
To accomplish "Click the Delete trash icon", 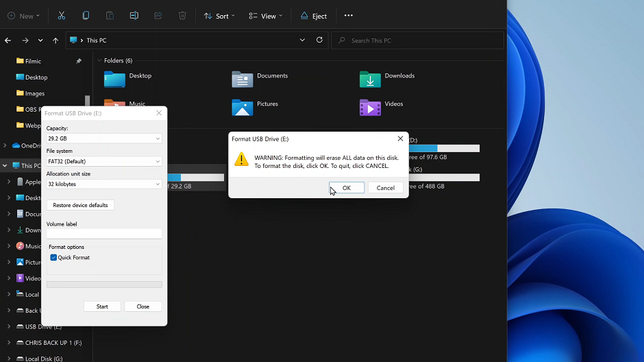I will point(182,16).
